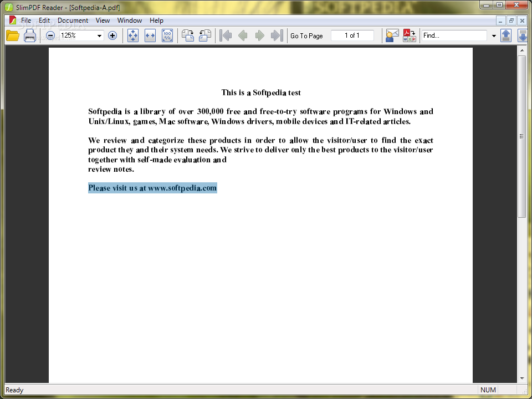Screen dimensions: 532x399
Task: Go to the next page
Action: point(259,35)
